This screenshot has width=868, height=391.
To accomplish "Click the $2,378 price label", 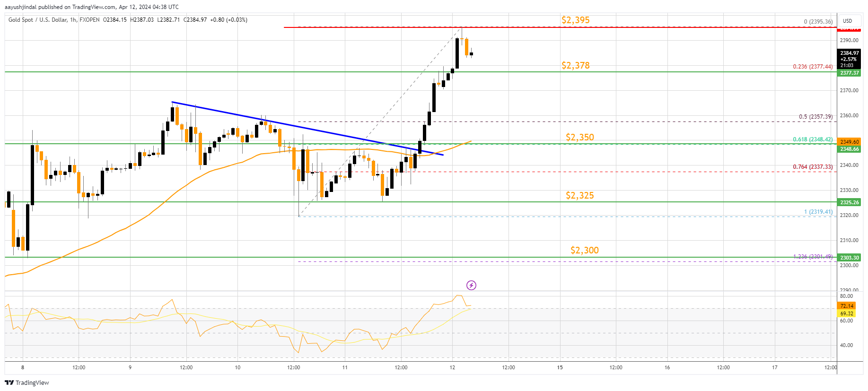I will pos(576,65).
